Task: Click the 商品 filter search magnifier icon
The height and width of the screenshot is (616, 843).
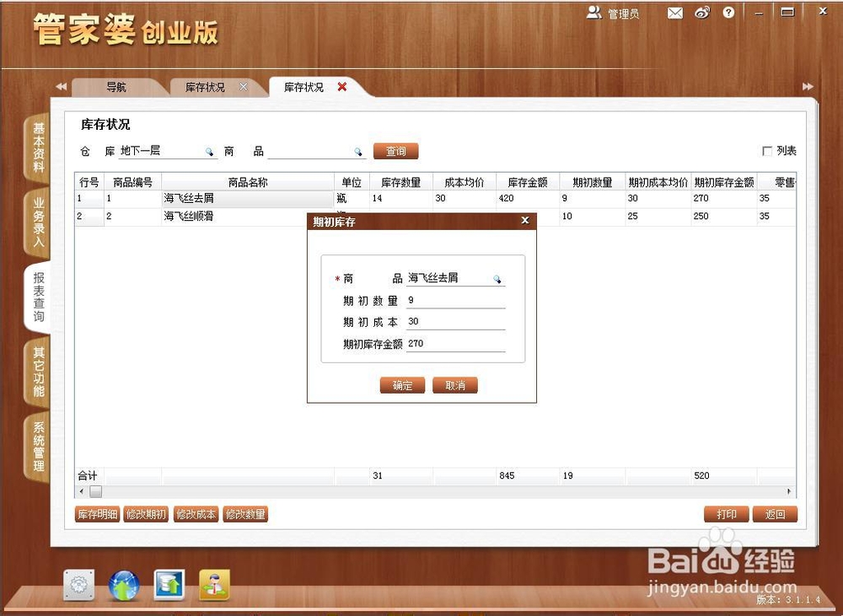Action: (x=358, y=153)
